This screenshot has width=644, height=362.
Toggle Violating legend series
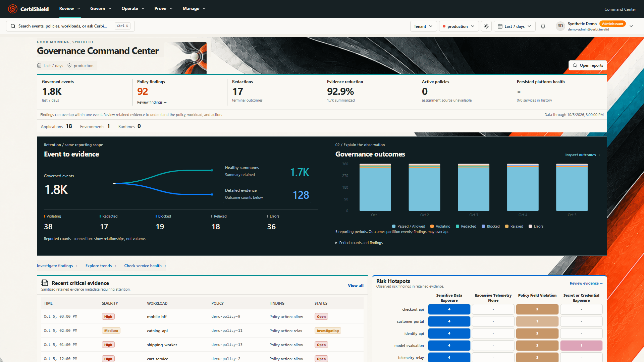440,226
